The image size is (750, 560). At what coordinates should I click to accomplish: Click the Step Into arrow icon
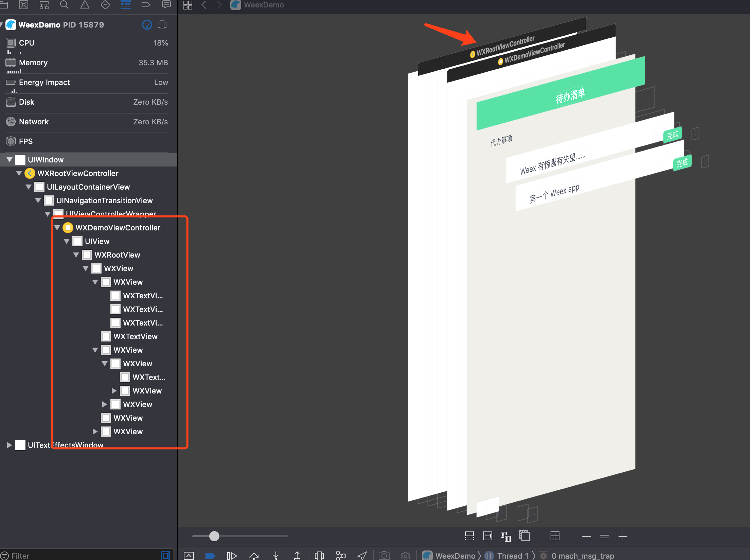[276, 556]
